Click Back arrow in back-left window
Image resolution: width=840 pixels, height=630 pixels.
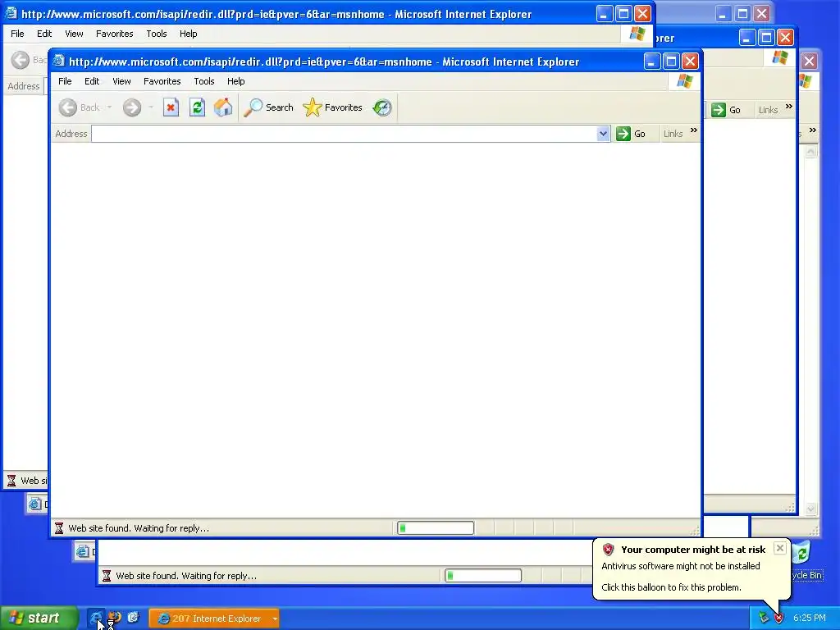point(21,60)
